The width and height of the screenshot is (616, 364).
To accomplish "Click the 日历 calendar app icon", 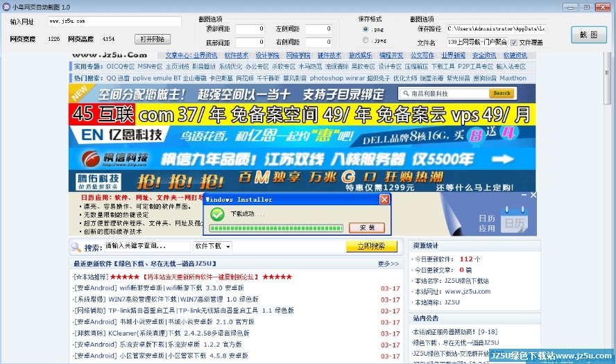I will [x=515, y=221].
